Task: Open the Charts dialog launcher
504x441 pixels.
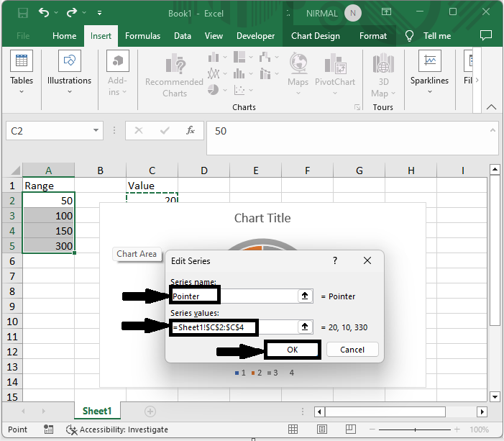Action: [x=357, y=107]
